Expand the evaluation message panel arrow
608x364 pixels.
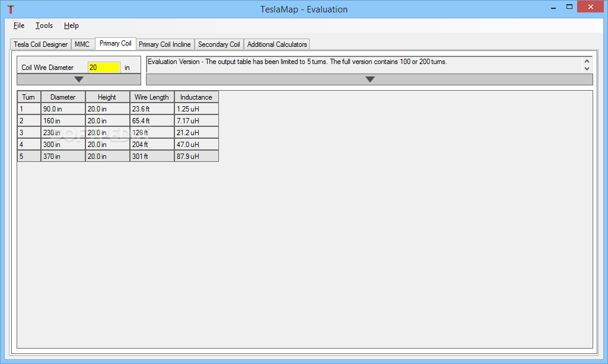click(370, 79)
